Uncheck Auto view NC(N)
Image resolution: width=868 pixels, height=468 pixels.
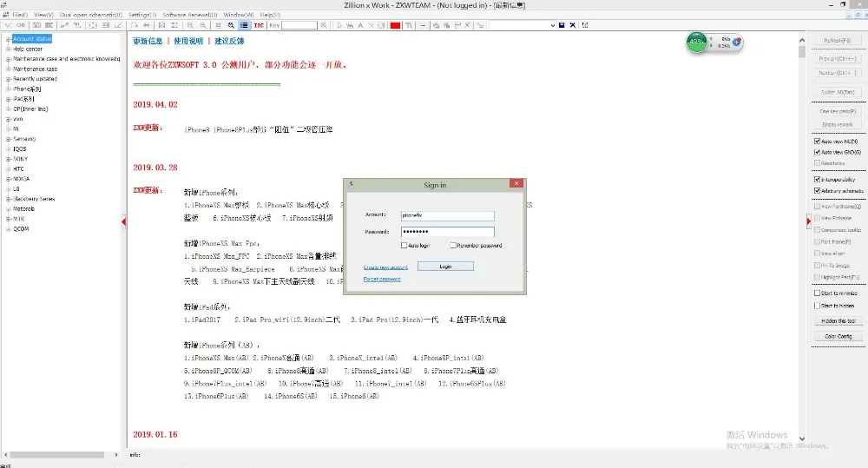(x=817, y=142)
